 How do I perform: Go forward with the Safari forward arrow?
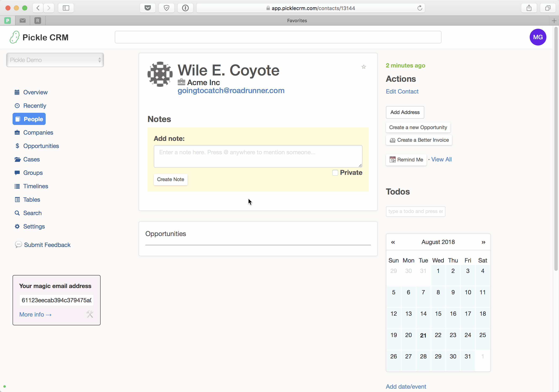49,8
